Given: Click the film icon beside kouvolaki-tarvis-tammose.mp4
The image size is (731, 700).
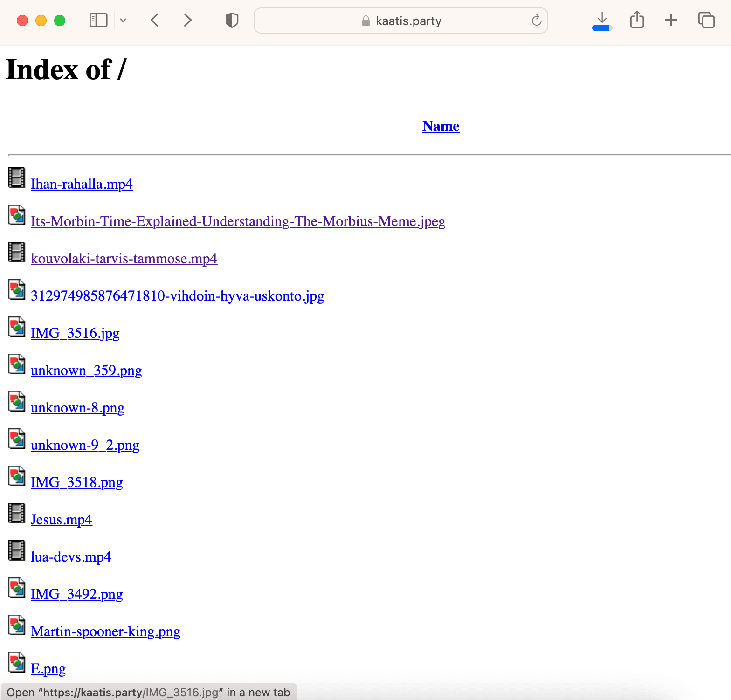Looking at the screenshot, I should tap(17, 252).
